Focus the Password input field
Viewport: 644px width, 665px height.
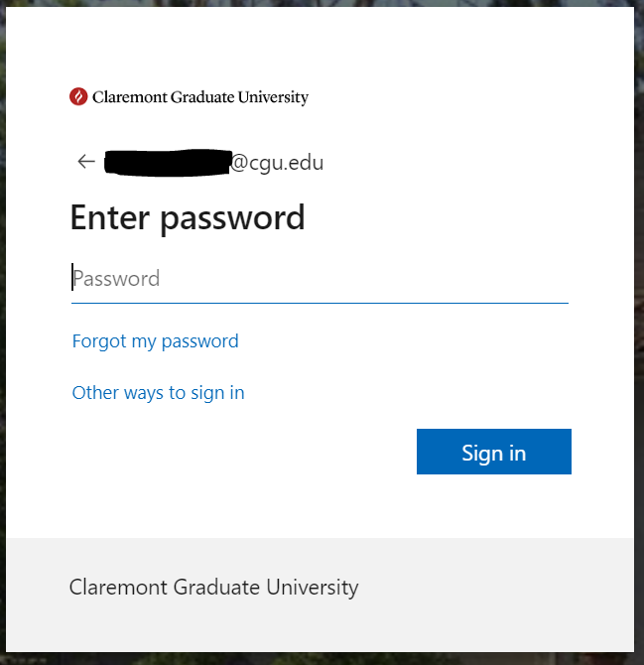click(x=320, y=279)
